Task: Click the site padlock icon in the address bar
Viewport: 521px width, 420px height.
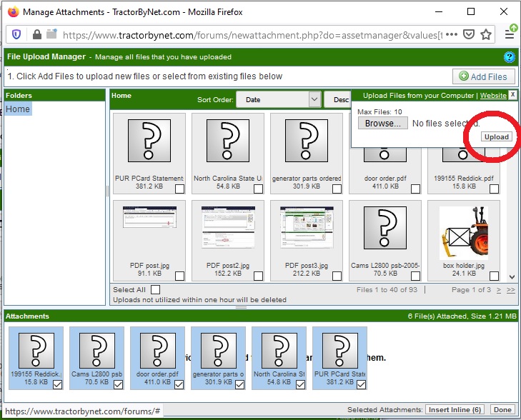Action: coord(35,34)
